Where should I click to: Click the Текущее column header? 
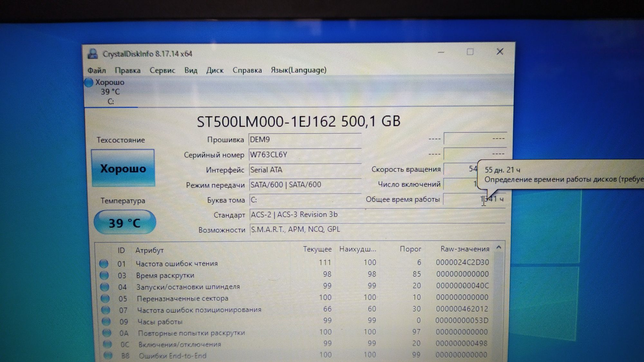(x=317, y=249)
